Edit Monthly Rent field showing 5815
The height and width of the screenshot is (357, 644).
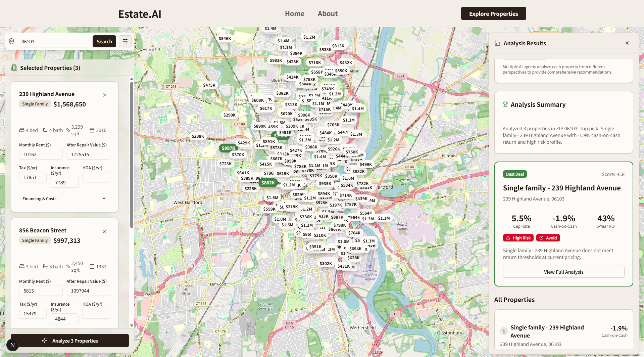(41, 291)
